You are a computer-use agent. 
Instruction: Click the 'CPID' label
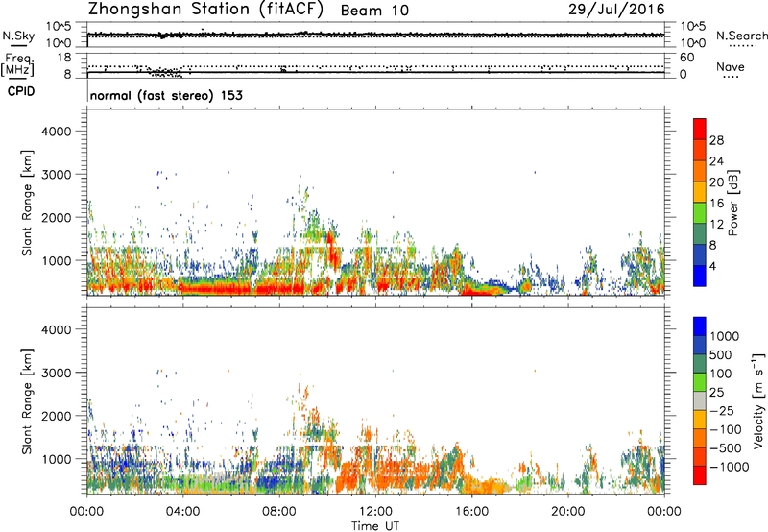point(21,91)
